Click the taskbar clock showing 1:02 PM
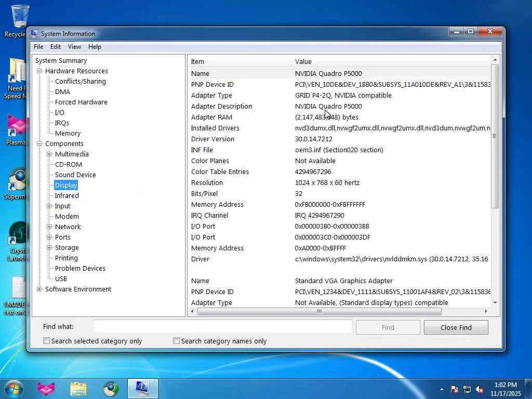 coord(505,389)
